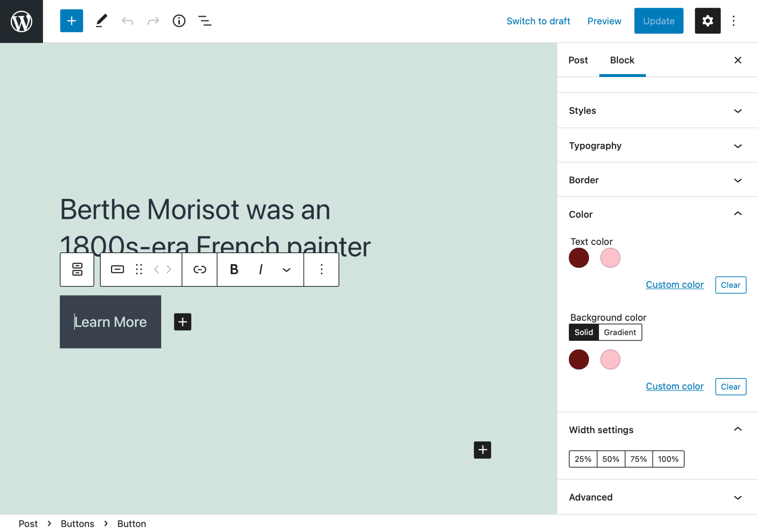Click the Block link/anchor icon
The width and height of the screenshot is (758, 532).
click(x=200, y=269)
